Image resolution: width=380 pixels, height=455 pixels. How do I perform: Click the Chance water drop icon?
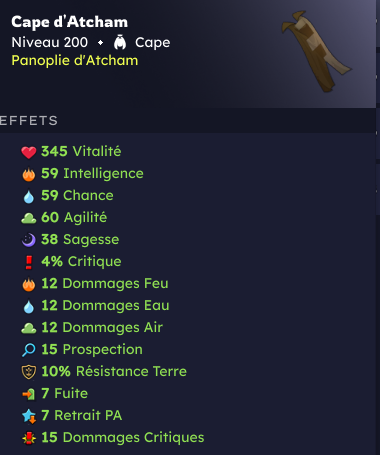coord(29,196)
